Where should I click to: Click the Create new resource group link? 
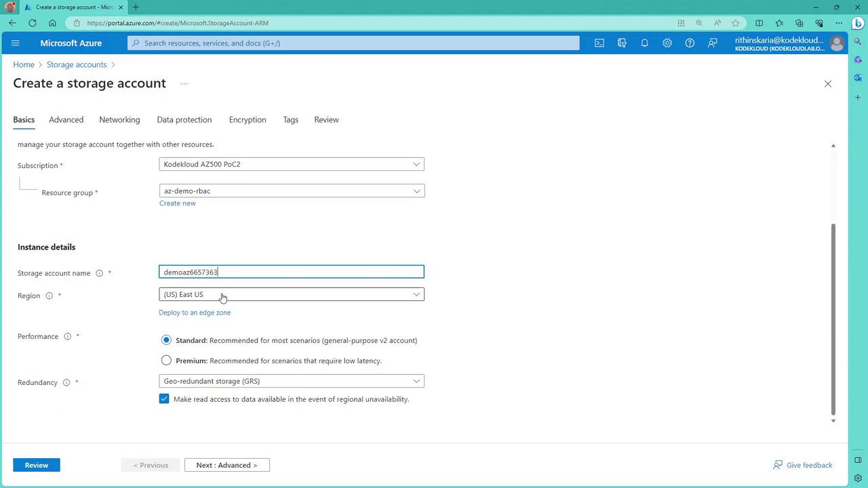pos(178,203)
